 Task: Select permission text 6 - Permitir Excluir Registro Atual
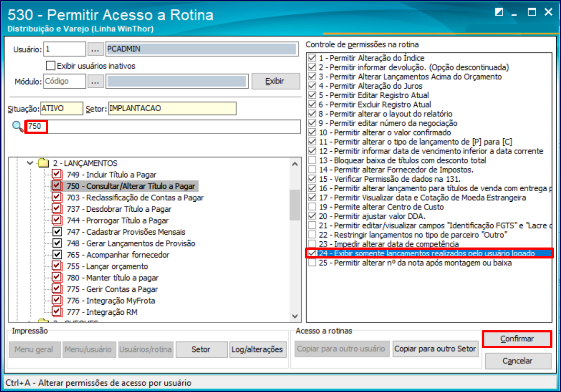(x=375, y=104)
